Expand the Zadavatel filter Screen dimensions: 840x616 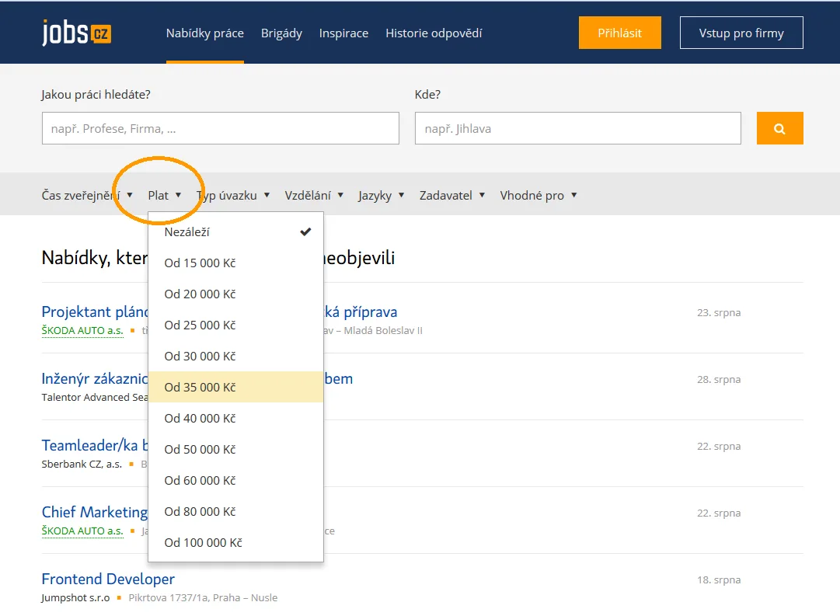point(452,196)
